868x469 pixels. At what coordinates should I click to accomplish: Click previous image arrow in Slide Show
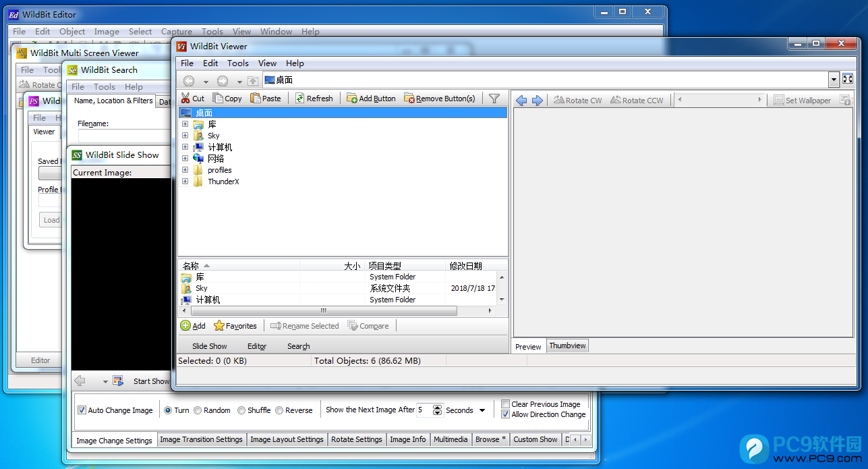(80, 381)
